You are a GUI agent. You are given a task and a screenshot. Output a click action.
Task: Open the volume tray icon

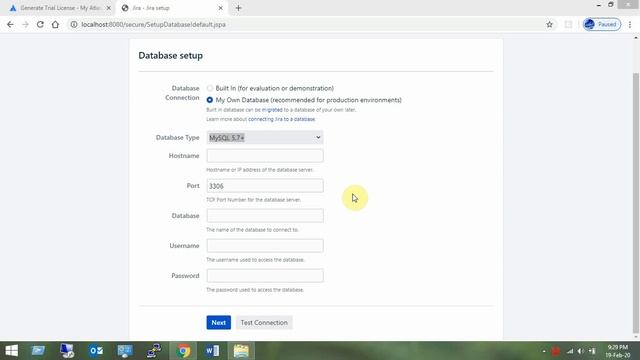click(x=581, y=351)
